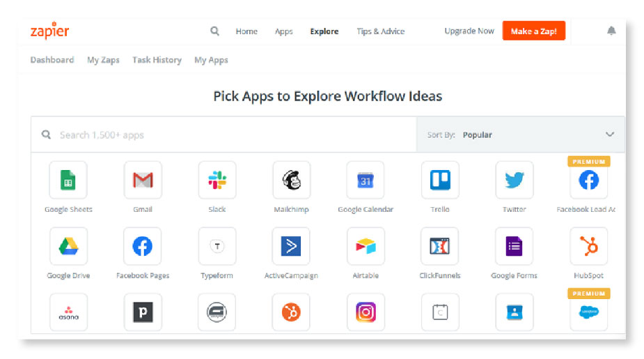Select the ClickFunnels app icon
The height and width of the screenshot is (359, 644).
tap(439, 246)
